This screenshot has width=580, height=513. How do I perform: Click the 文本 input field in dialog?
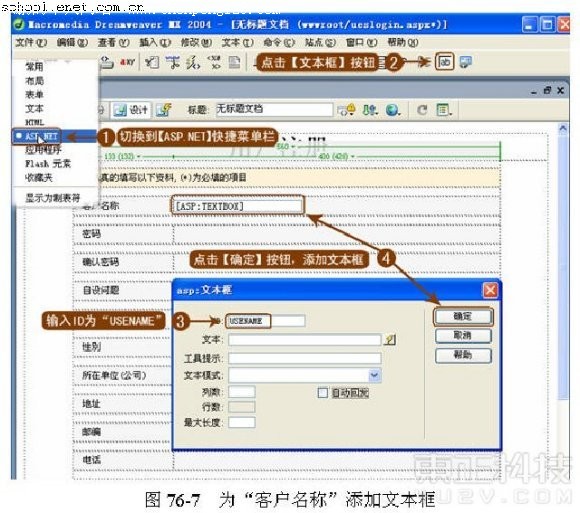(x=304, y=340)
